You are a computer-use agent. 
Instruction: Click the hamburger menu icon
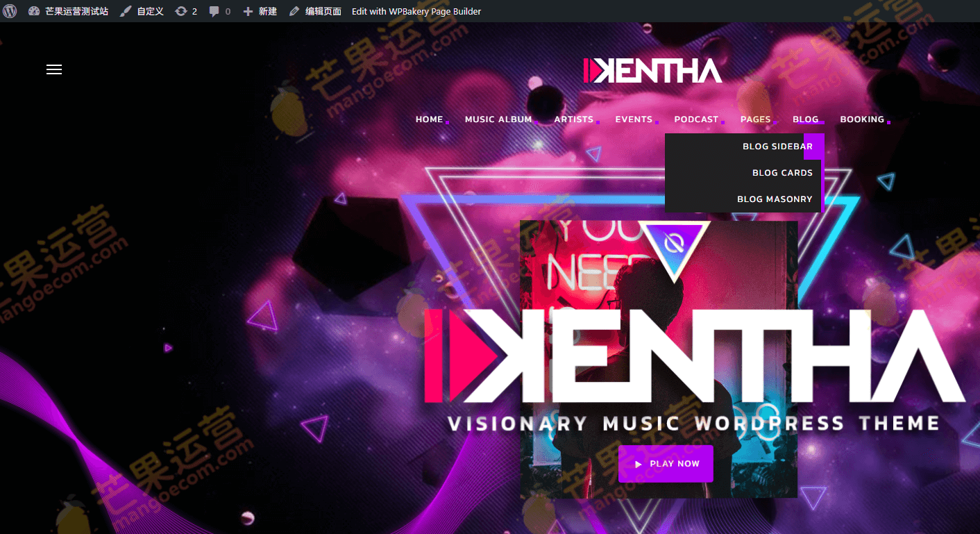tap(54, 69)
